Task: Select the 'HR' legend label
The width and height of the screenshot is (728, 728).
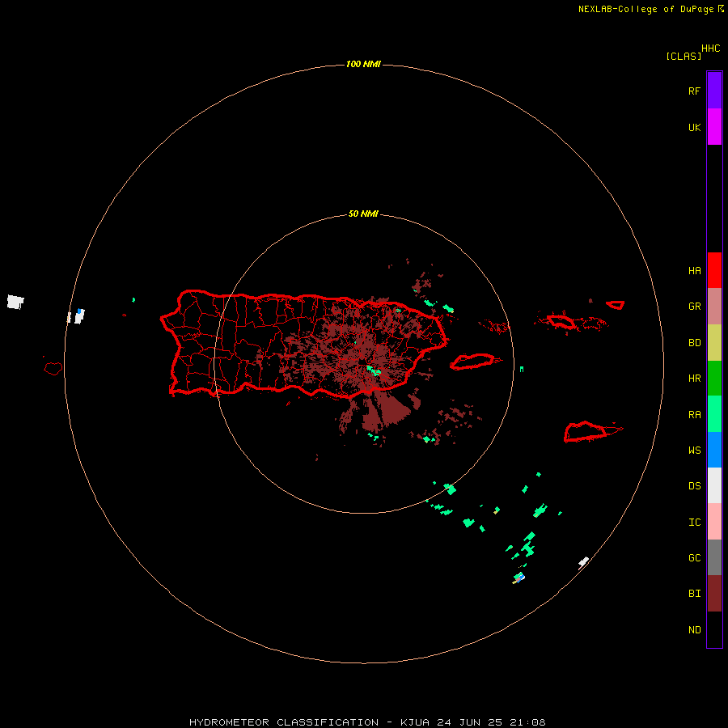Action: click(694, 379)
